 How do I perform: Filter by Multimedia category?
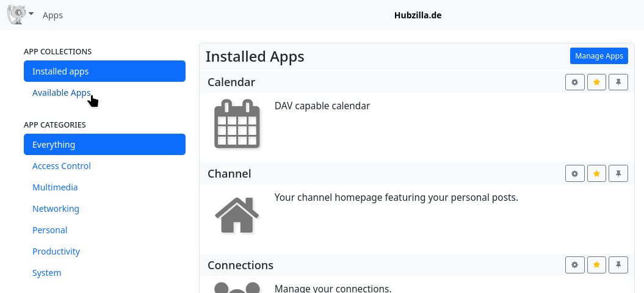(x=55, y=187)
